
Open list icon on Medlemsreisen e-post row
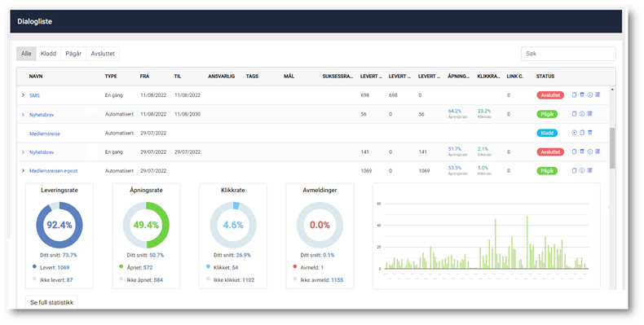coord(589,170)
